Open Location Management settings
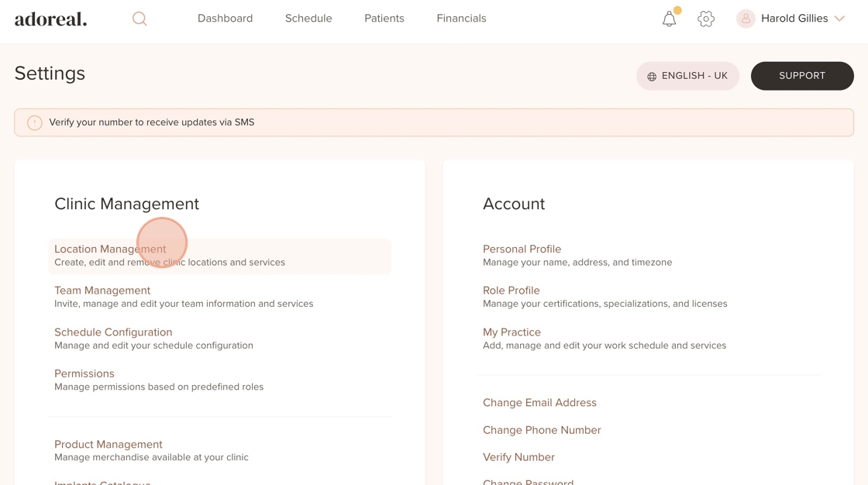This screenshot has width=868, height=485. pos(110,249)
